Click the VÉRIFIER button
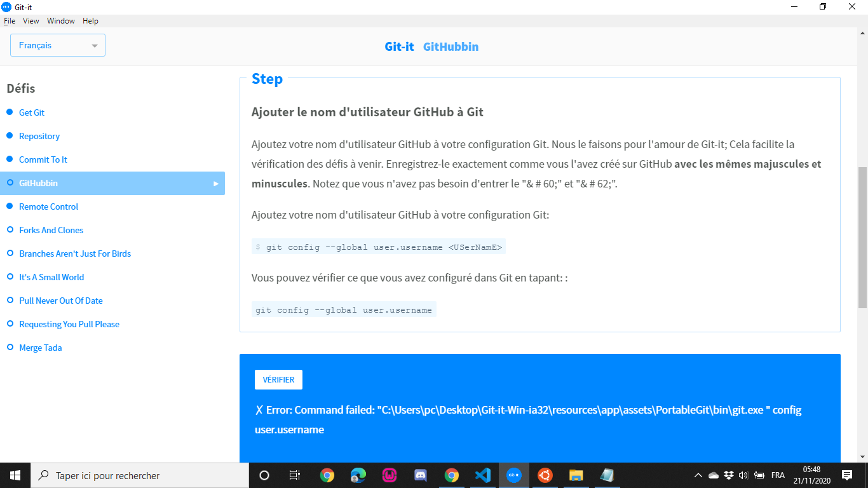The height and width of the screenshot is (488, 868). (x=278, y=379)
